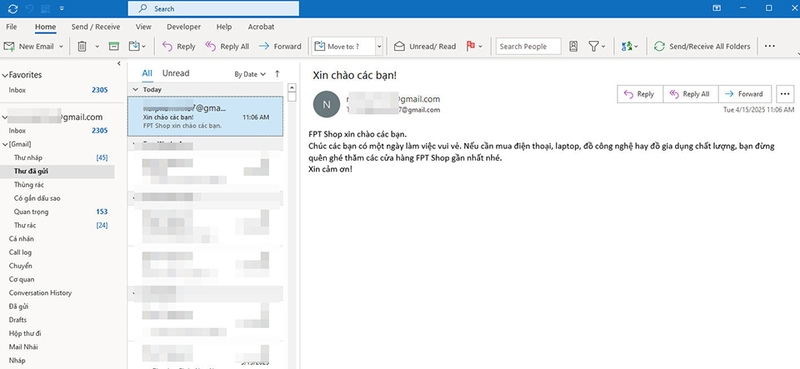Collapse the Favorites section

(x=5, y=76)
